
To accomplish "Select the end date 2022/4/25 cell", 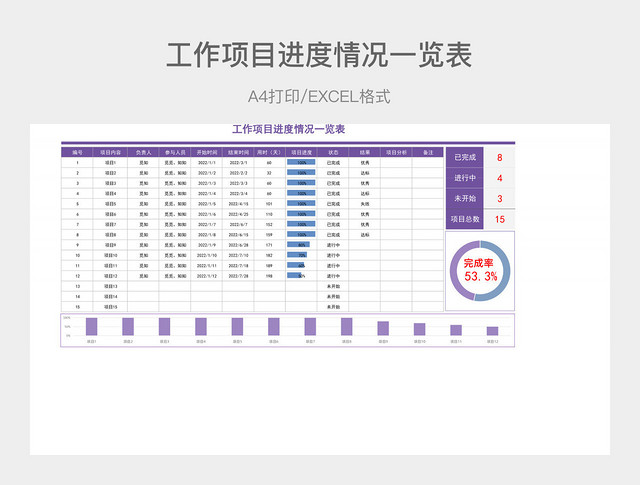I will point(238,214).
